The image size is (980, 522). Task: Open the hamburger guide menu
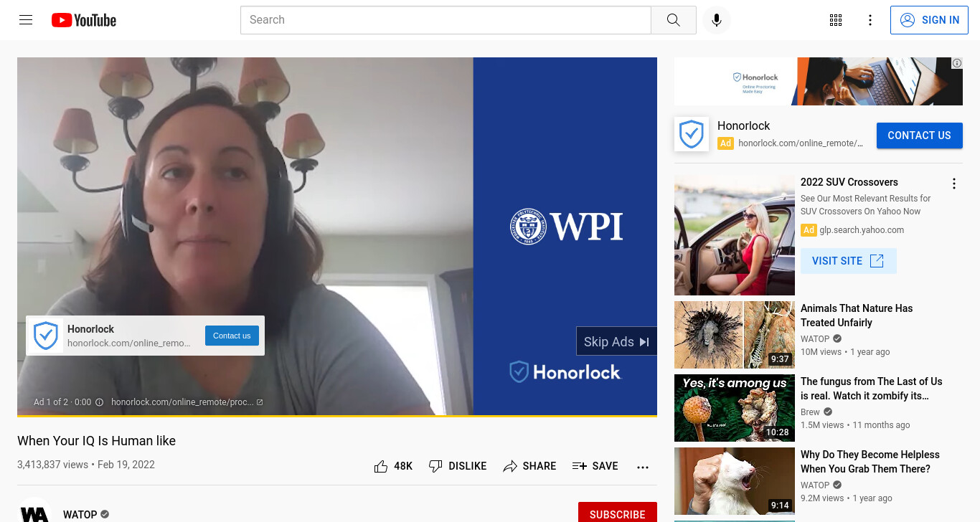pyautogui.click(x=26, y=20)
